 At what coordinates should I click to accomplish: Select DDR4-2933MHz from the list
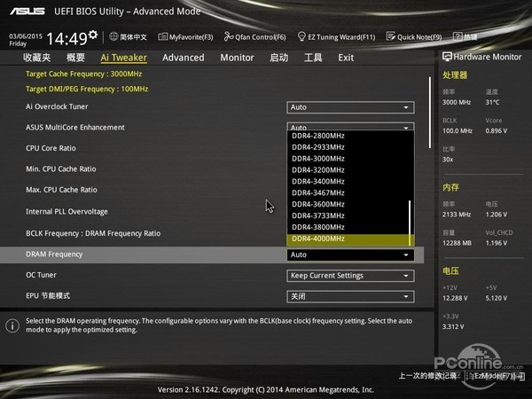[348, 147]
